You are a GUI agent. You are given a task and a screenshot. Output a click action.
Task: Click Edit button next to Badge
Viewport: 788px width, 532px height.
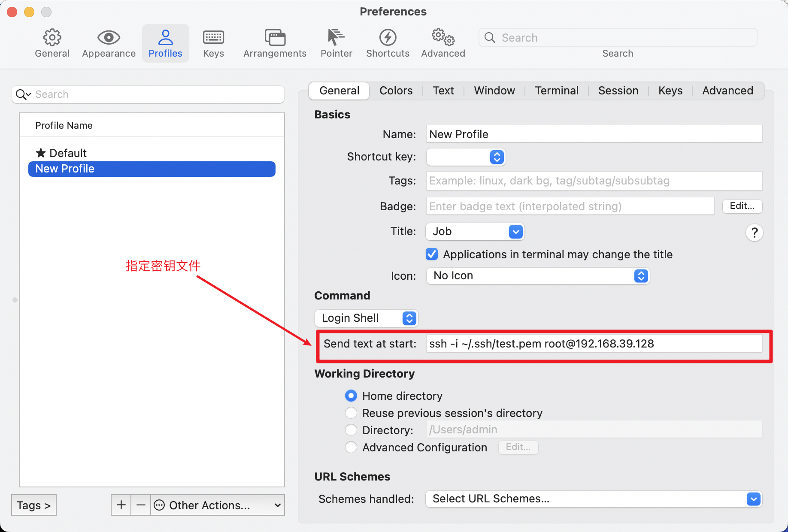[742, 206]
